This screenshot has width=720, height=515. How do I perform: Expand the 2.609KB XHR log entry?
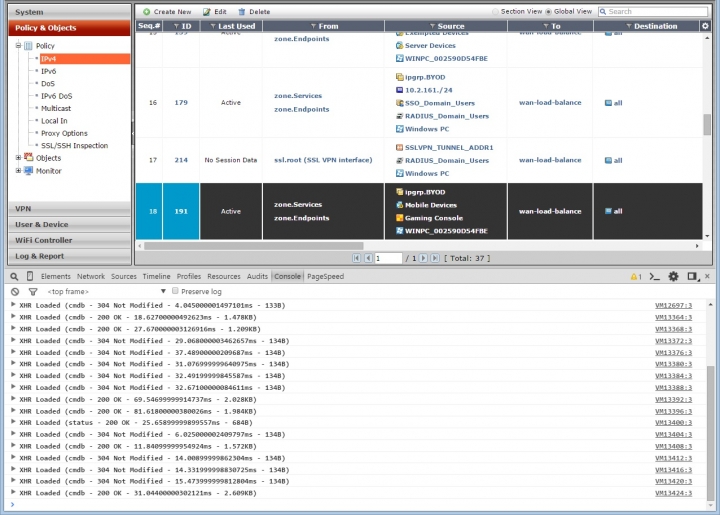[13, 492]
